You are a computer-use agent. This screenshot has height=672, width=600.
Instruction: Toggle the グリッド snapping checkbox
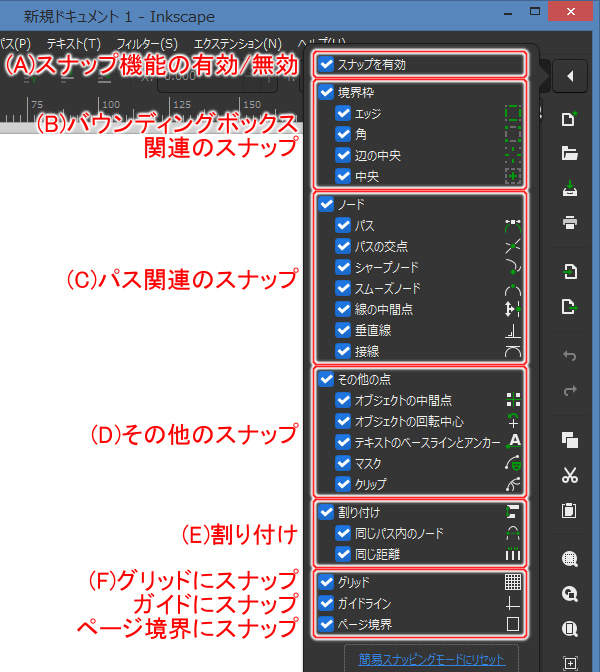tap(326, 582)
